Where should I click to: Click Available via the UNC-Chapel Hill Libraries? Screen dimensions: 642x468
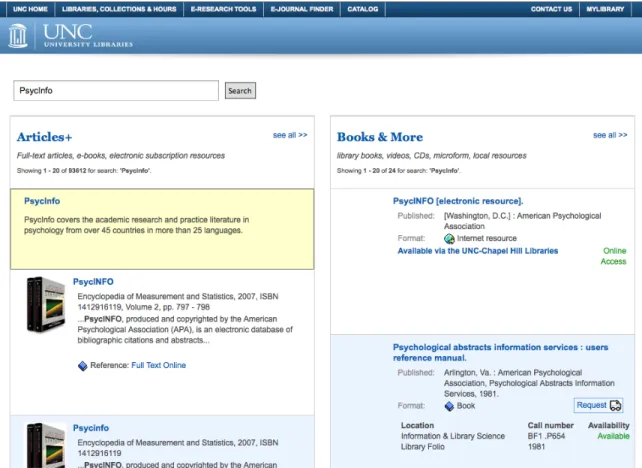coord(478,251)
